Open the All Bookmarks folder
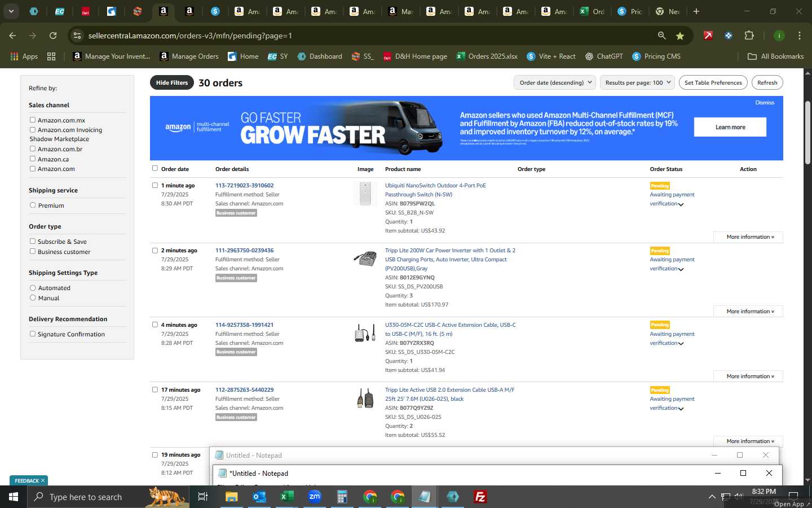 [775, 56]
